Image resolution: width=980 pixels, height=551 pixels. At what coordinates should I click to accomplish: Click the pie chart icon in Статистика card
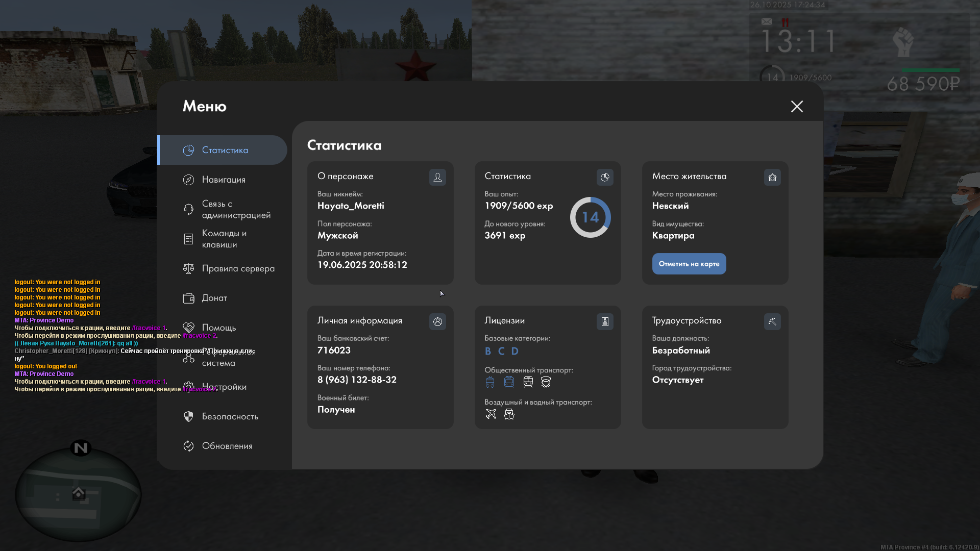[605, 177]
